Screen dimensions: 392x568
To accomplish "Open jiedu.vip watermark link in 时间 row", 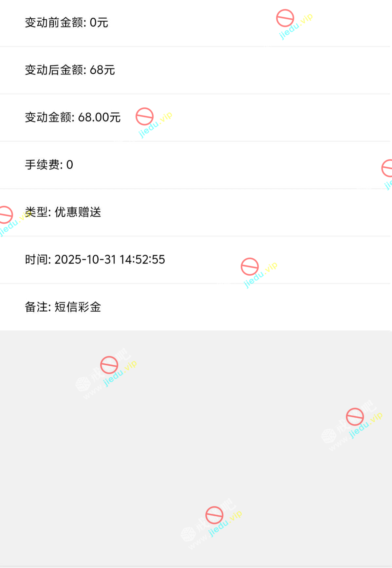I will click(261, 275).
